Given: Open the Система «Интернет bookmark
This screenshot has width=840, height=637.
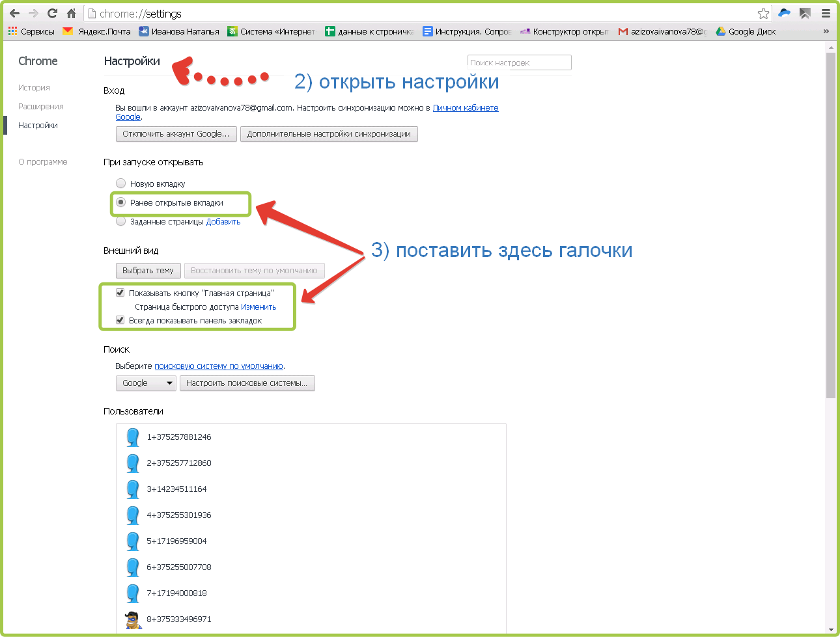Looking at the screenshot, I should 271,31.
